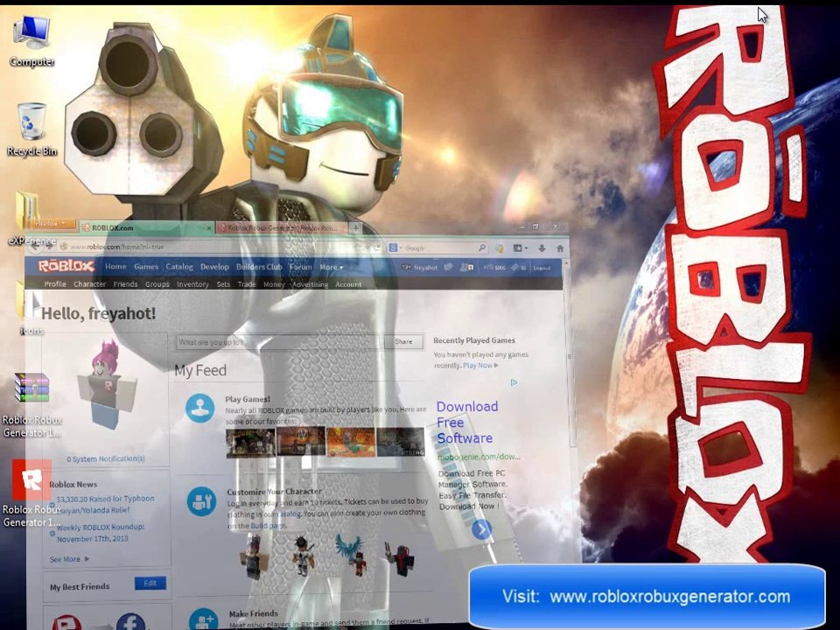Screen dimensions: 840x630
Task: Open Weekly ROBLOX Roundup news link
Action: (x=101, y=533)
